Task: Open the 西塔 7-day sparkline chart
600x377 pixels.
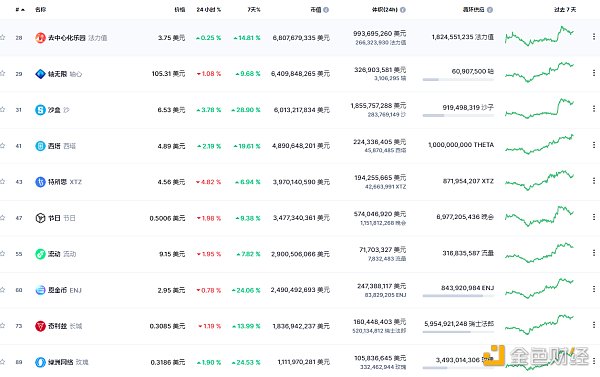Action: click(x=540, y=144)
